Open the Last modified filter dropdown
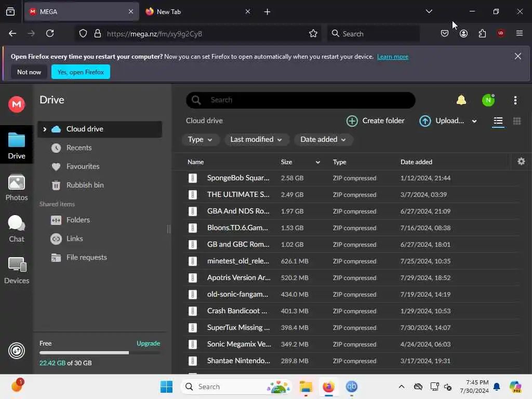This screenshot has width=532, height=399. click(256, 139)
